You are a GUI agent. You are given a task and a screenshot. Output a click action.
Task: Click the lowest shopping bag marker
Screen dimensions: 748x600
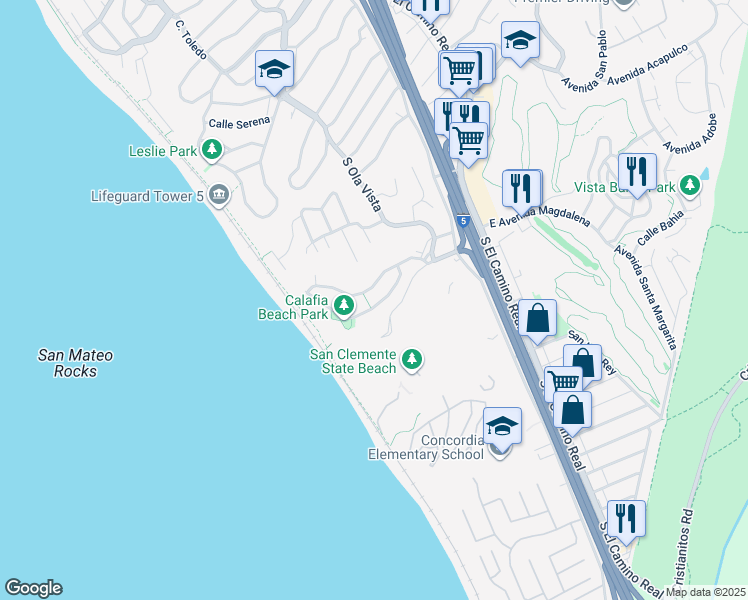[572, 414]
